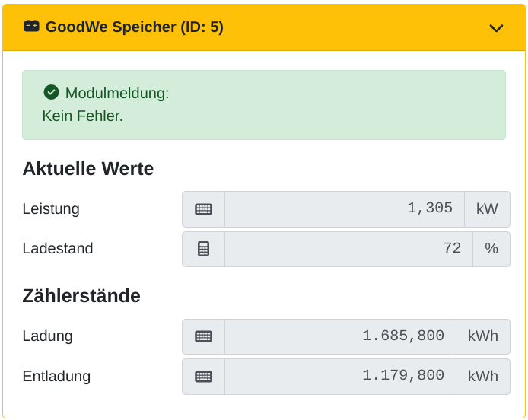The width and height of the screenshot is (528, 420).
Task: Click keyboard icon beside Ladung value
Action: coord(203,336)
